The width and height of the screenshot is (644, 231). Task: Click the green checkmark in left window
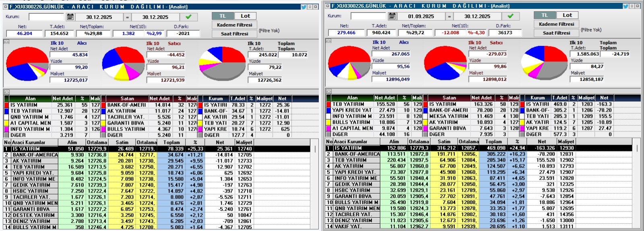coord(188,17)
